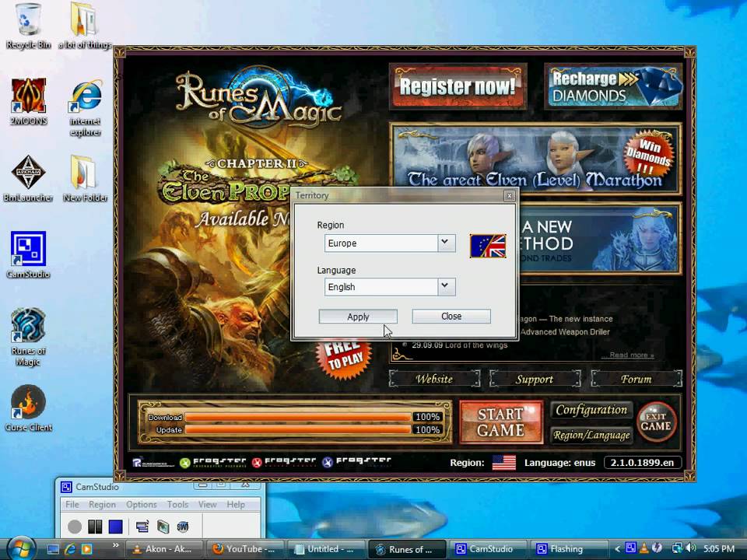Switch to Flashing taskbar button

(570, 549)
